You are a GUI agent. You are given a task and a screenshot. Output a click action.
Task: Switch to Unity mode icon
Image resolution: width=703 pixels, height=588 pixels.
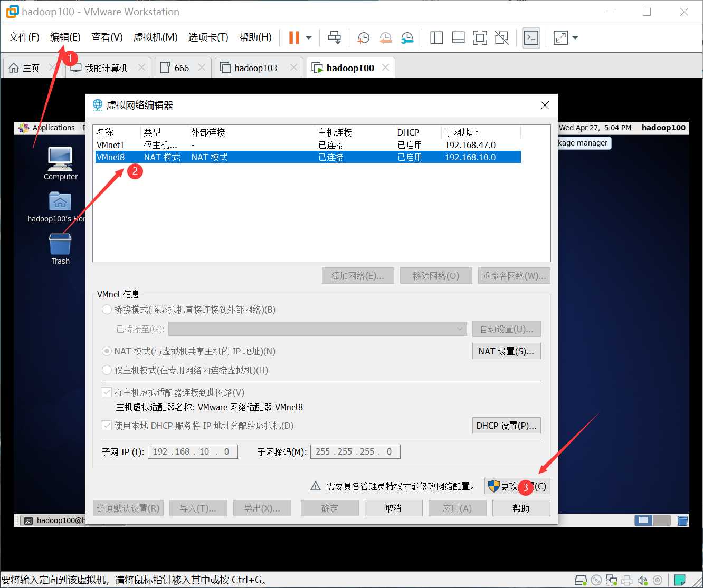pos(501,37)
